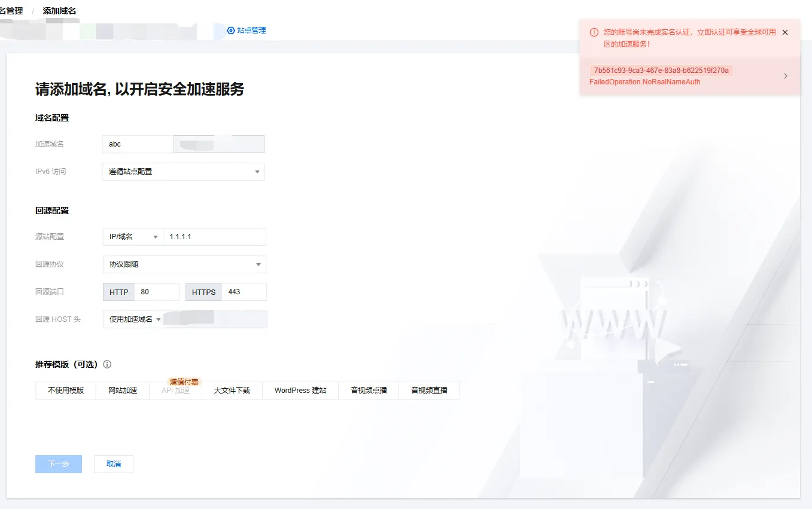
Task: Click the 站点管理 gear icon
Action: (x=231, y=31)
